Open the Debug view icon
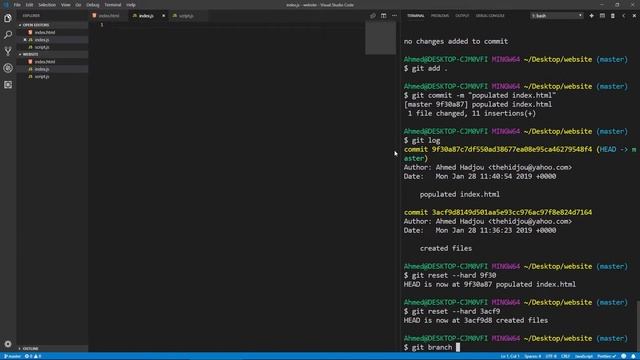This screenshot has height=360, width=640. point(8,68)
